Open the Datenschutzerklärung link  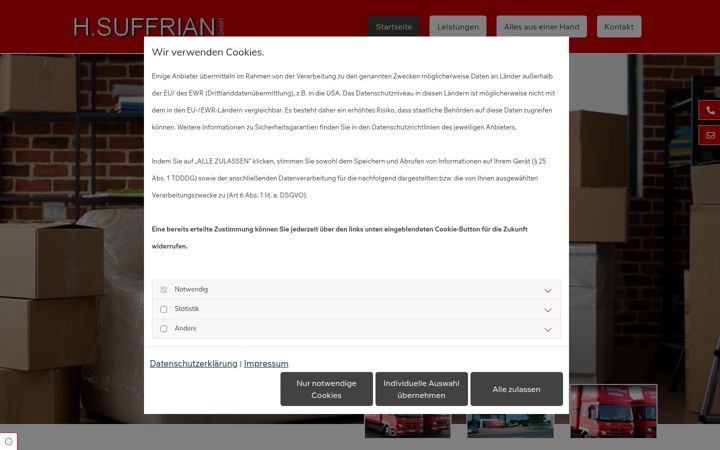193,364
